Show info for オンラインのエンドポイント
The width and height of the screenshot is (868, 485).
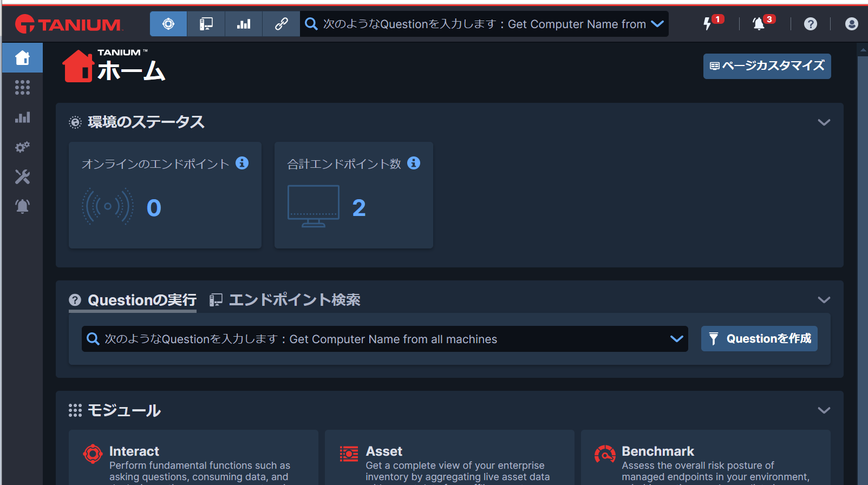pyautogui.click(x=242, y=163)
